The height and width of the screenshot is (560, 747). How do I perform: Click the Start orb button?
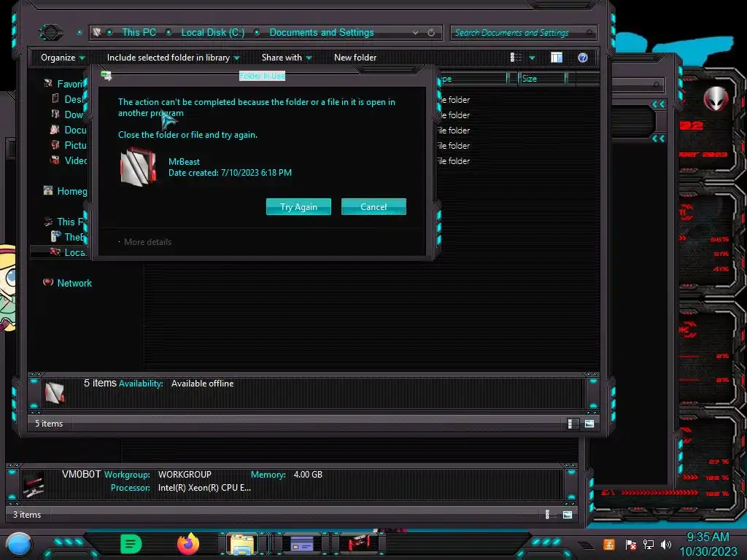[x=18, y=544]
